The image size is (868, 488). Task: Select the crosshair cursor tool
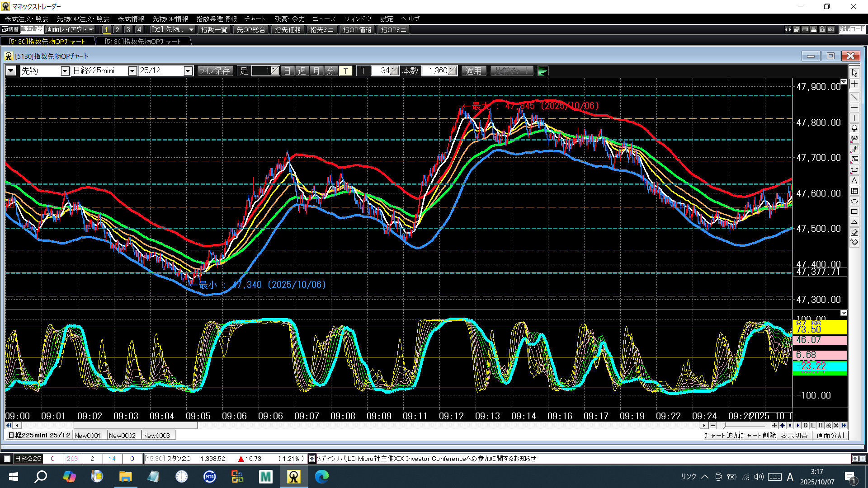pyautogui.click(x=854, y=84)
